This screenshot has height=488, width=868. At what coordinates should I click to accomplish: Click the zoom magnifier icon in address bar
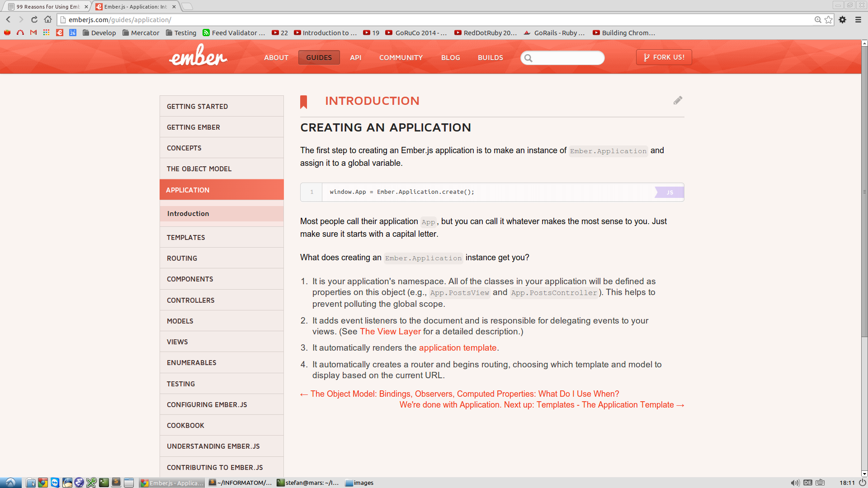(x=818, y=19)
